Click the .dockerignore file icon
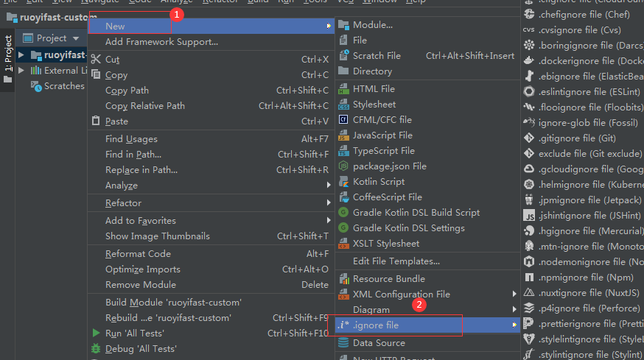Viewport: 644px width, 360px height. pyautogui.click(x=529, y=61)
